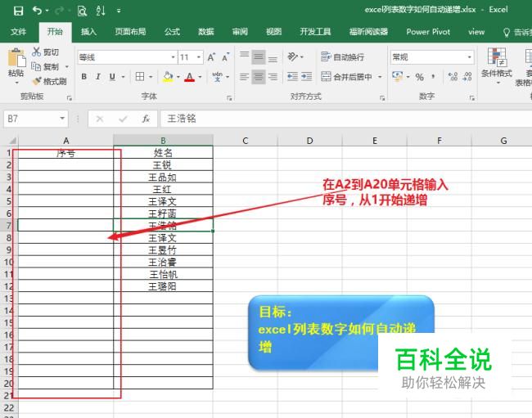532x418 pixels.
Task: Apply the red font color A
Action: tap(190, 77)
